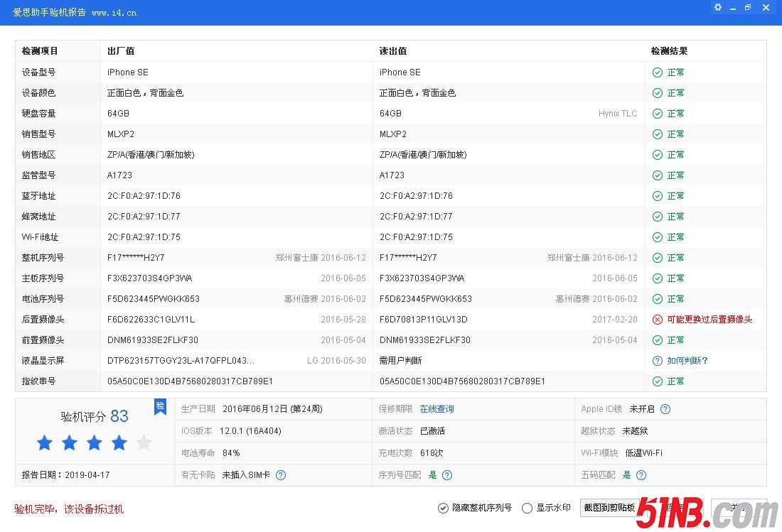Click red X icon in 后置摄像头 row
782x532 pixels.
[x=658, y=320]
